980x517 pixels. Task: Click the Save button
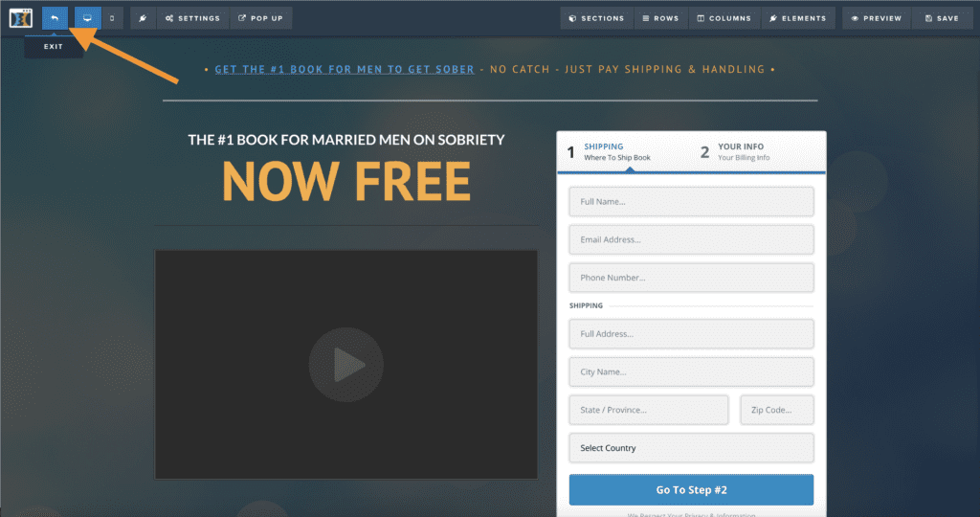[x=942, y=18]
